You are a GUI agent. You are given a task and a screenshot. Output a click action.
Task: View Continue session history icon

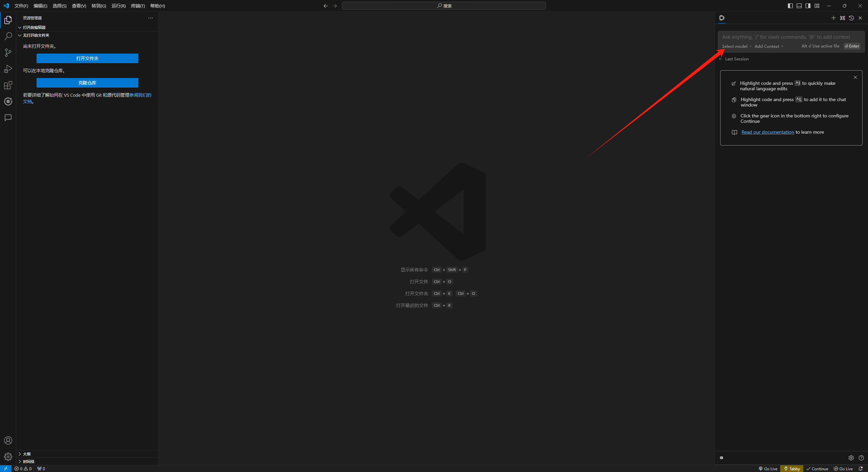click(851, 18)
